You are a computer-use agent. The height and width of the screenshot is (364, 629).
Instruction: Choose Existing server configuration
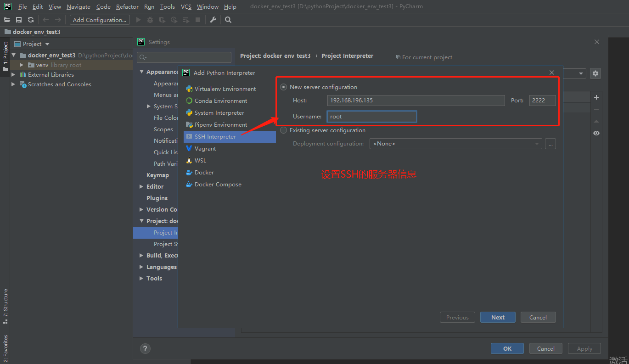283,130
